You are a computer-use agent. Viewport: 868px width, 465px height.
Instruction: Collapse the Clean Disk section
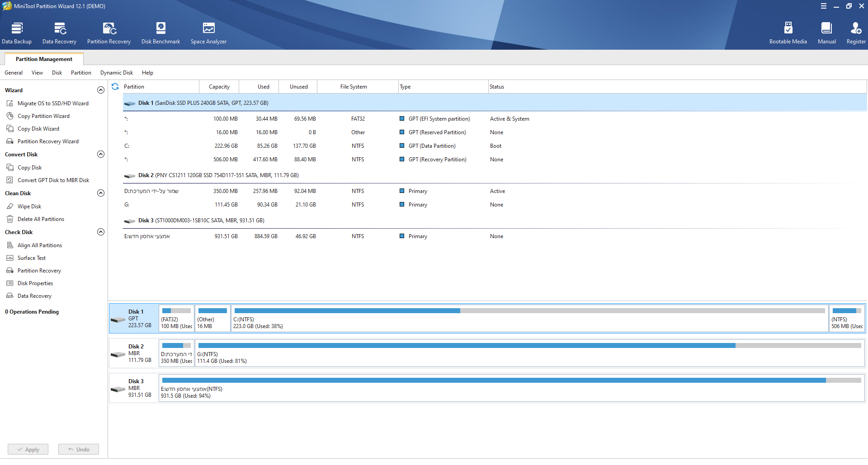(x=101, y=193)
